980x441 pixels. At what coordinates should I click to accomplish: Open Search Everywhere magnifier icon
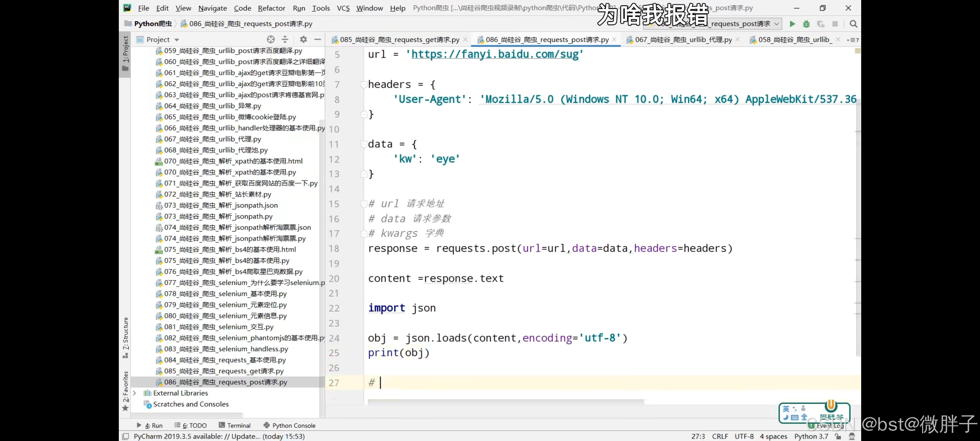click(x=853, y=24)
